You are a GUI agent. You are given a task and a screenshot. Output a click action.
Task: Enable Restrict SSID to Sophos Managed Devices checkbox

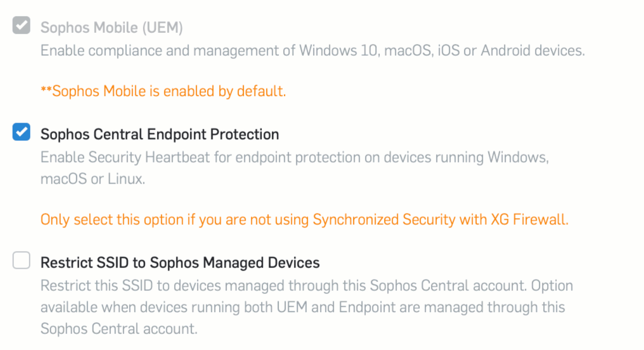21,260
